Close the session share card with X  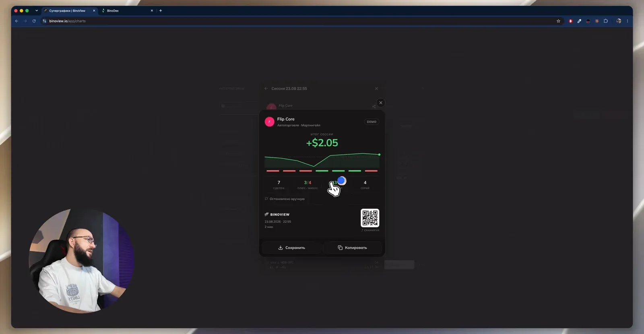[x=381, y=103]
